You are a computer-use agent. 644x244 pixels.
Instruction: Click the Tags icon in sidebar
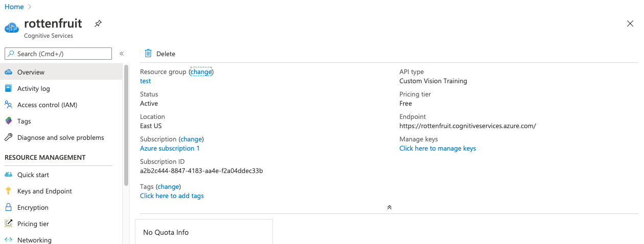[8, 121]
